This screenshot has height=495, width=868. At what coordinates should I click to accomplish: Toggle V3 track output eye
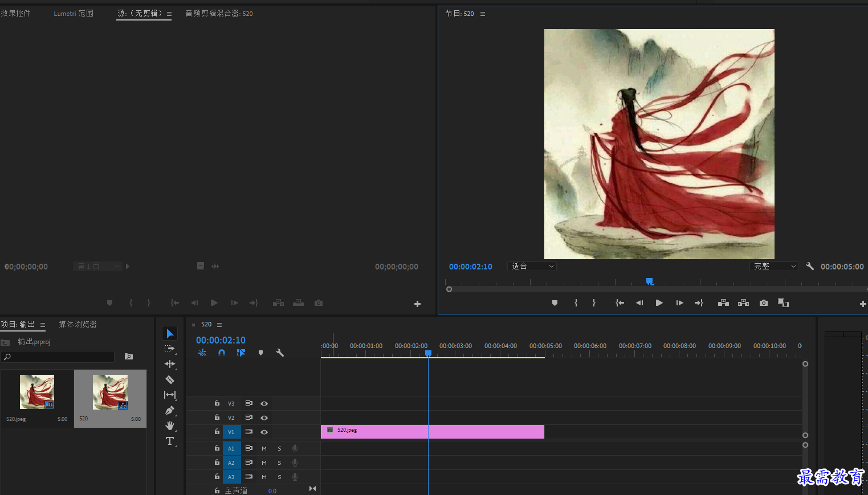tap(264, 403)
